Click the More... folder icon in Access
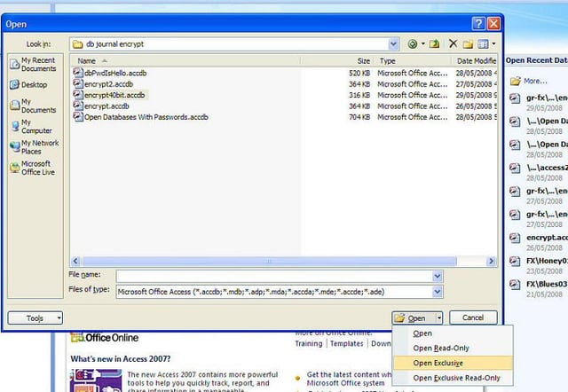Image resolution: width=568 pixels, height=392 pixels. [x=515, y=81]
